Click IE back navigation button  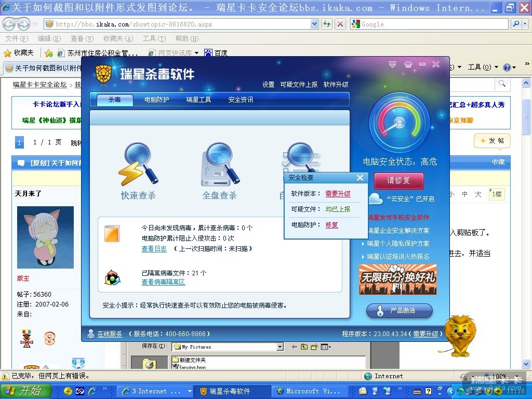tap(9, 24)
